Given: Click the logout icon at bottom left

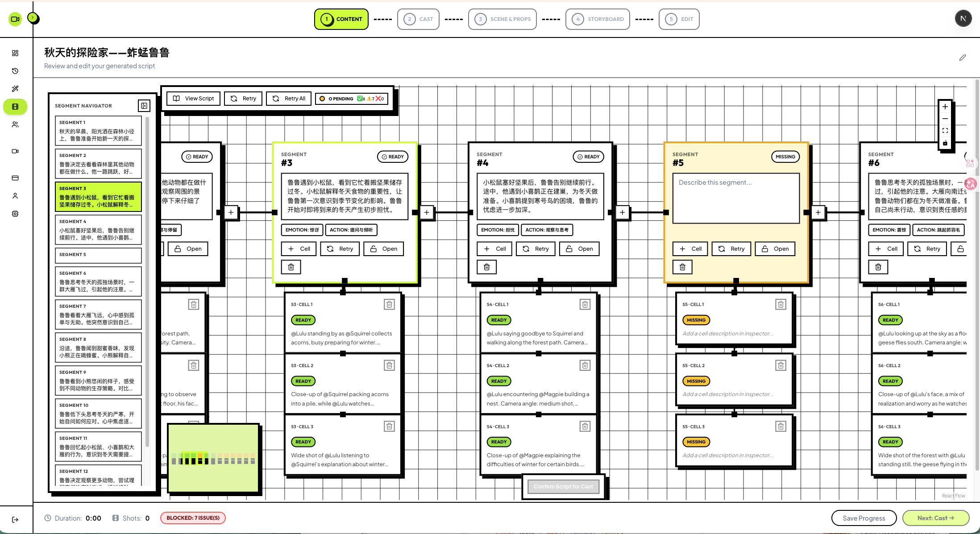Looking at the screenshot, I should click(15, 519).
